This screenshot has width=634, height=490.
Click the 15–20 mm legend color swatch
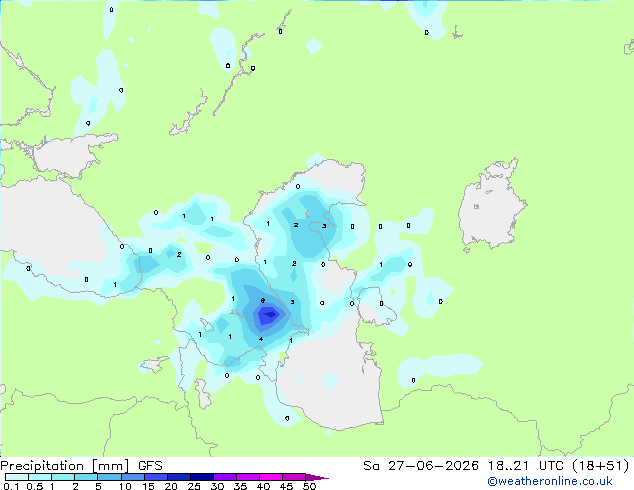(x=155, y=477)
